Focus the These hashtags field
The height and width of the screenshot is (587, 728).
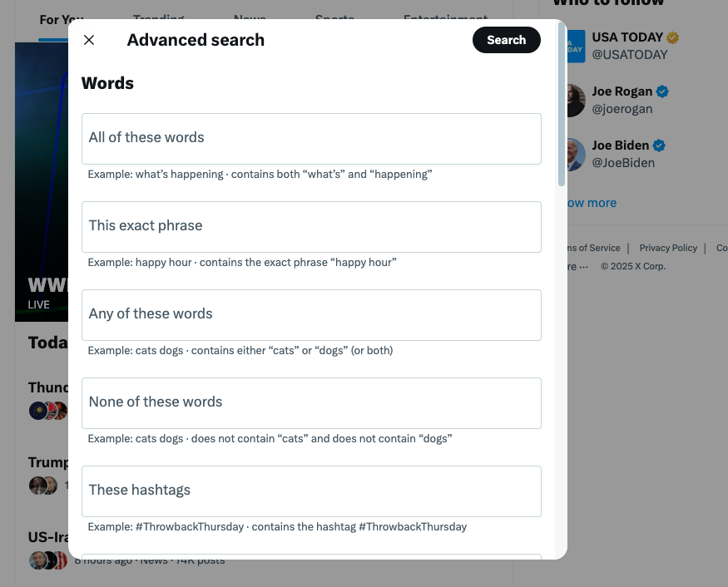311,491
